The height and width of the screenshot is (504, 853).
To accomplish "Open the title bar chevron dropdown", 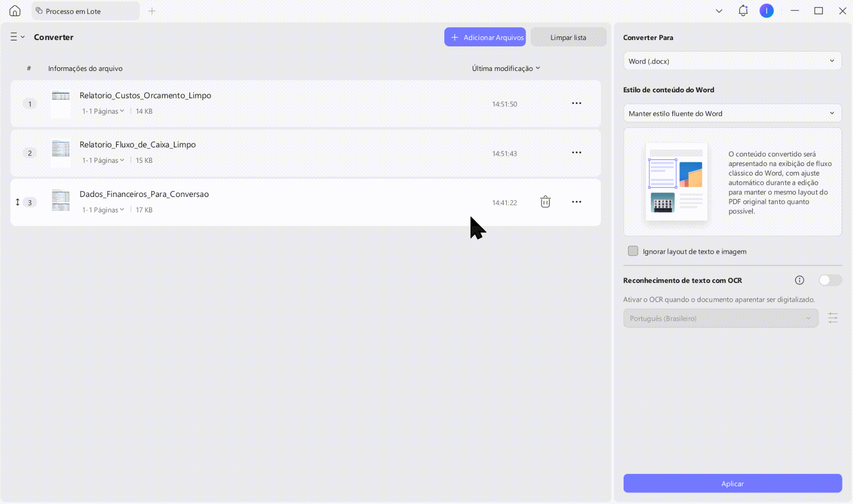I will tap(719, 11).
